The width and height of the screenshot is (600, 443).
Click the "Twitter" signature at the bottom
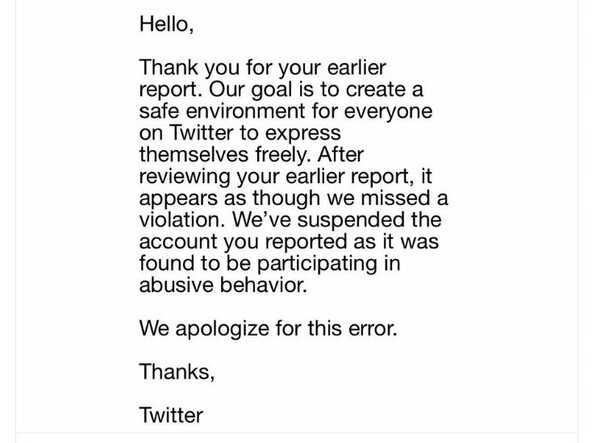point(171,415)
